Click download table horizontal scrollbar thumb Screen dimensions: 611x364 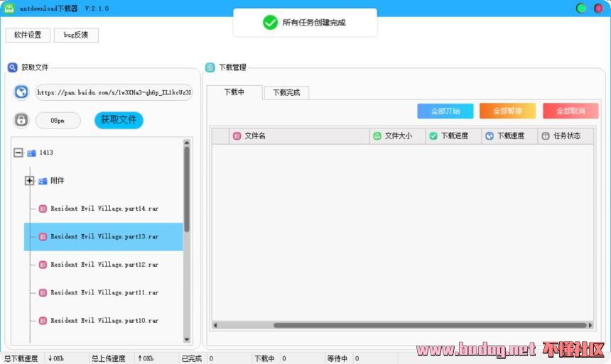pyautogui.click(x=430, y=325)
